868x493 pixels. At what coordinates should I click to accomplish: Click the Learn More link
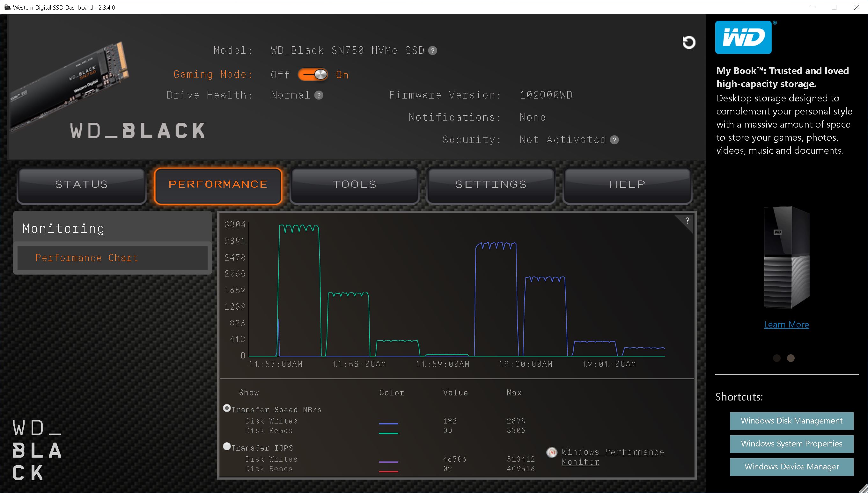pyautogui.click(x=786, y=325)
